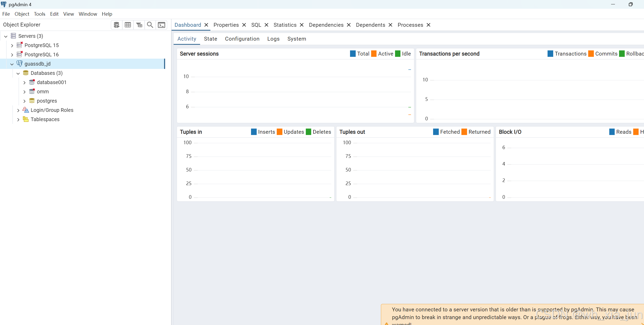Click the blue Total legend swatch
644x325 pixels.
pyautogui.click(x=353, y=54)
